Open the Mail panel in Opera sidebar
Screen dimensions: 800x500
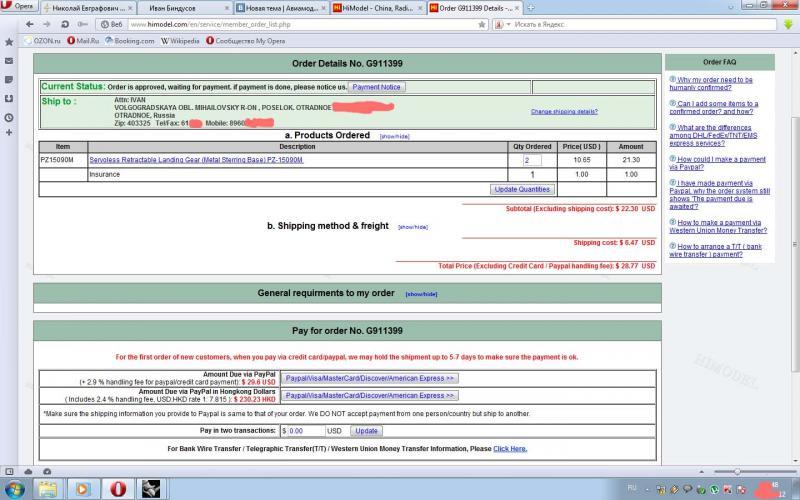9,60
